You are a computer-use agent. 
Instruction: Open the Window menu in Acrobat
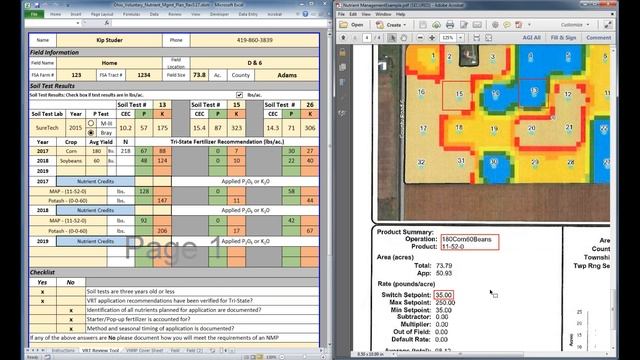[383, 14]
